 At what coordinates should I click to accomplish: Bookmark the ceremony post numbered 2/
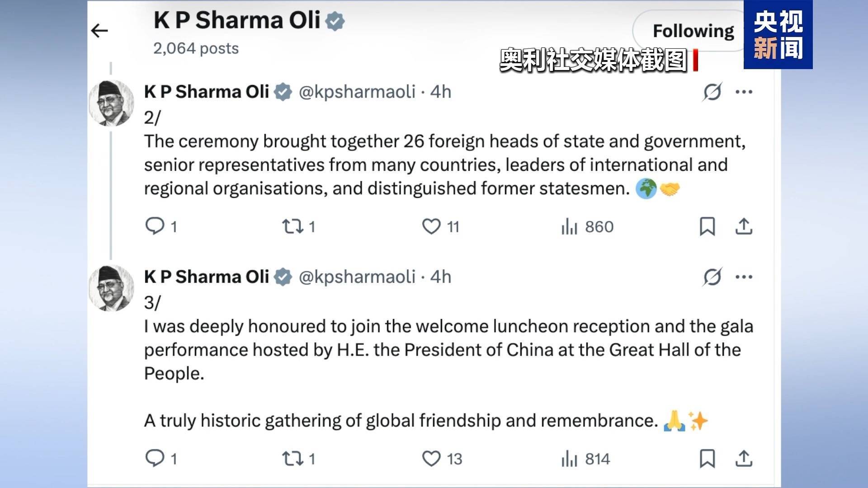[x=707, y=226]
